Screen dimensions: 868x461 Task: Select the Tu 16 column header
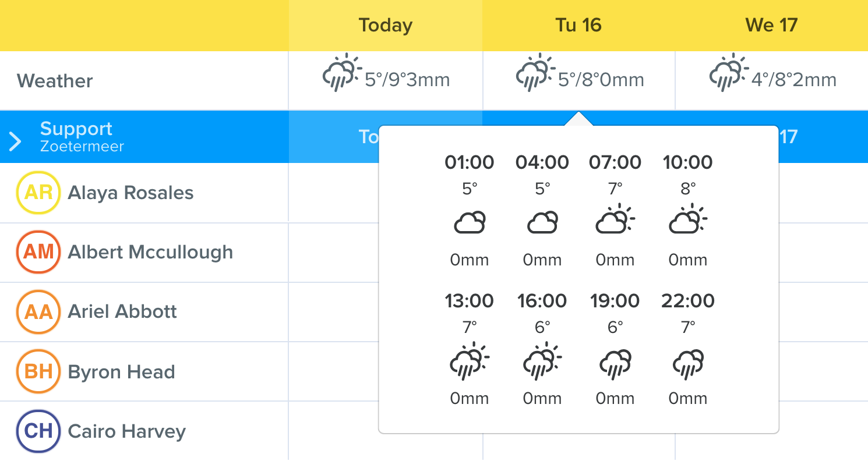pyautogui.click(x=578, y=26)
